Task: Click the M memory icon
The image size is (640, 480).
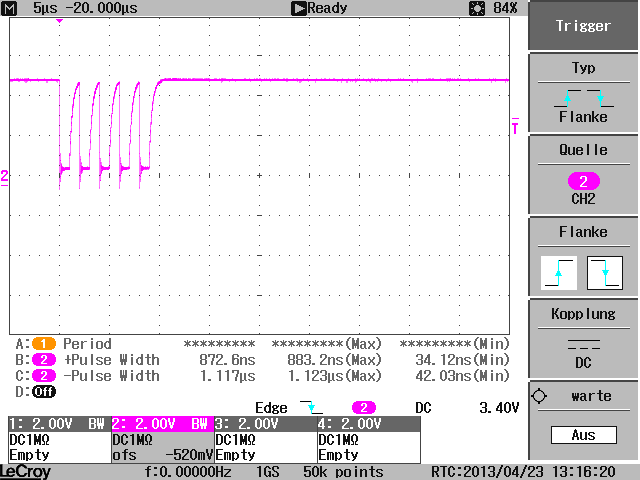Action: (x=9, y=8)
